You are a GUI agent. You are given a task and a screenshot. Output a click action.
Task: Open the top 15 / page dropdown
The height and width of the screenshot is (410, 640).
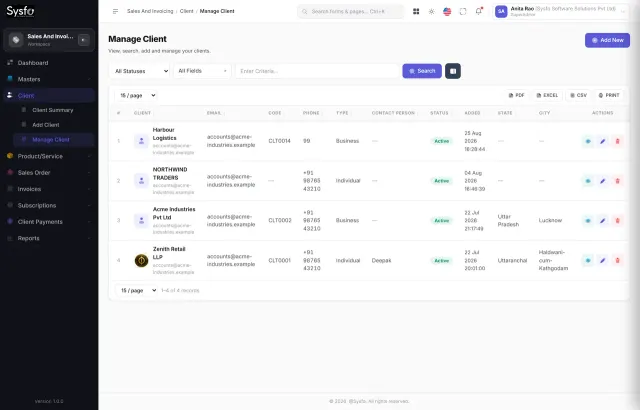[136, 95]
